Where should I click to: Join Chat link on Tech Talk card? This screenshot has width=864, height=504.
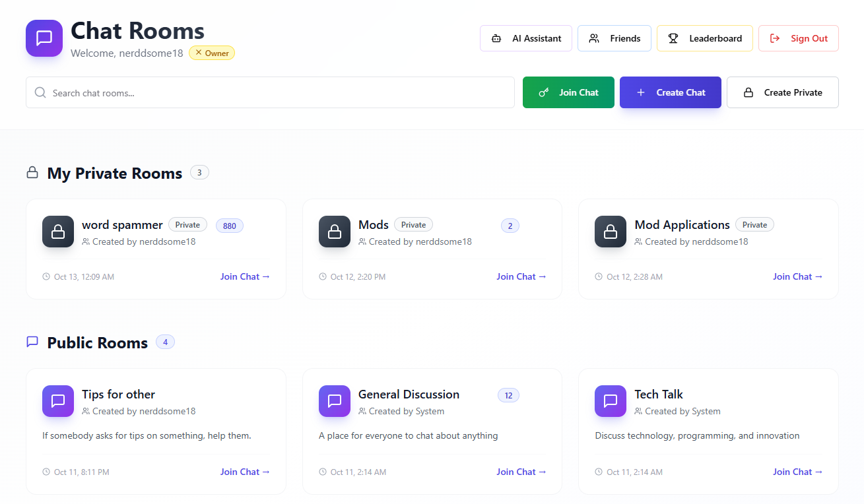798,472
